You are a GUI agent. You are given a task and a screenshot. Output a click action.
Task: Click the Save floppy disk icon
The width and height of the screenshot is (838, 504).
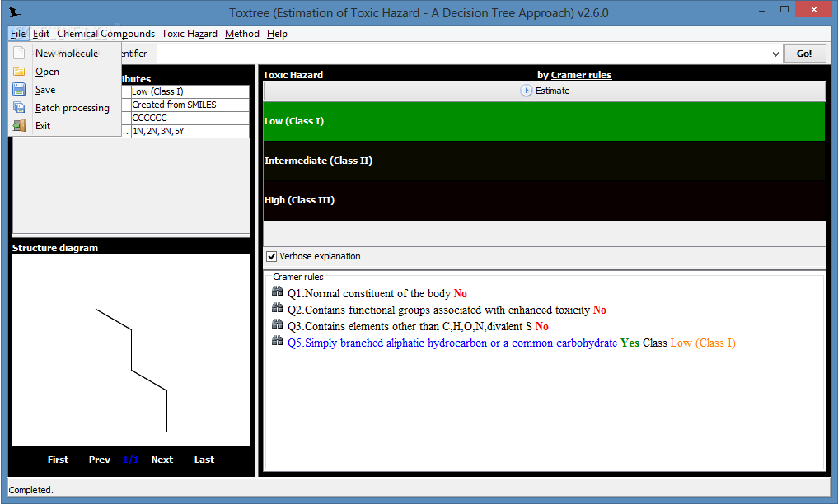pyautogui.click(x=19, y=89)
